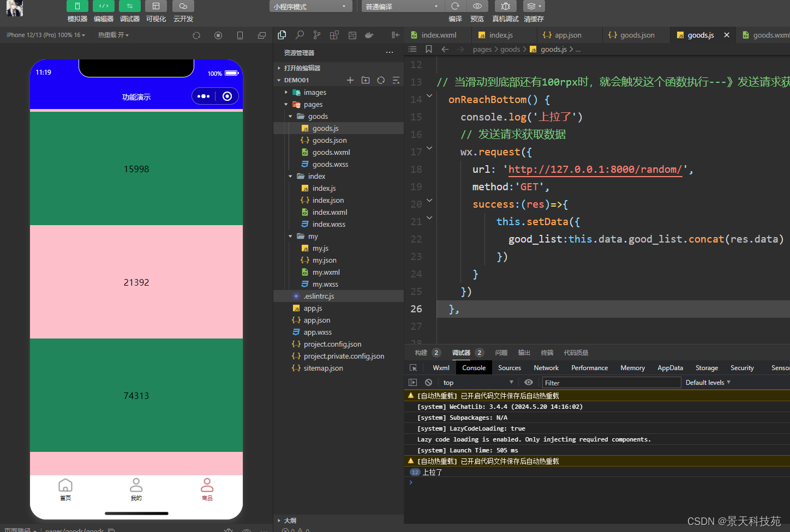Open goods.wxss in file tree
Image resolution: width=790 pixels, height=532 pixels.
[x=330, y=164]
